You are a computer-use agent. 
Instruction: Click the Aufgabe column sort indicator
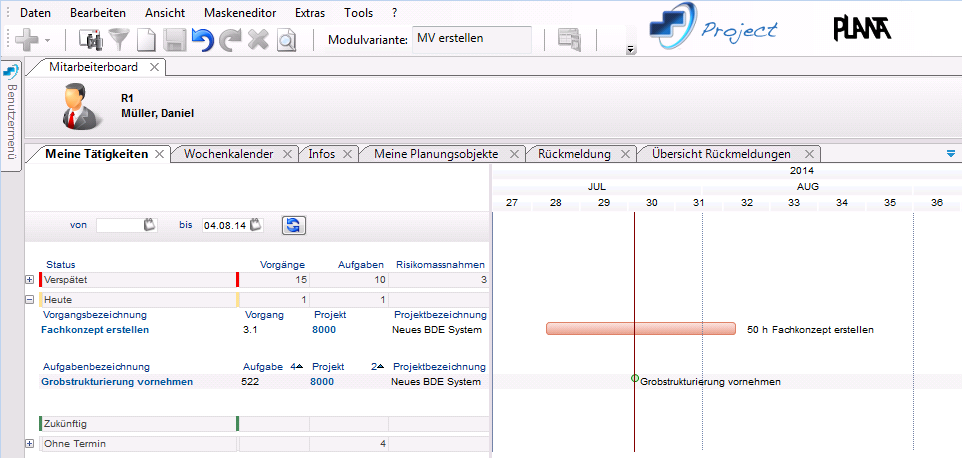click(297, 367)
